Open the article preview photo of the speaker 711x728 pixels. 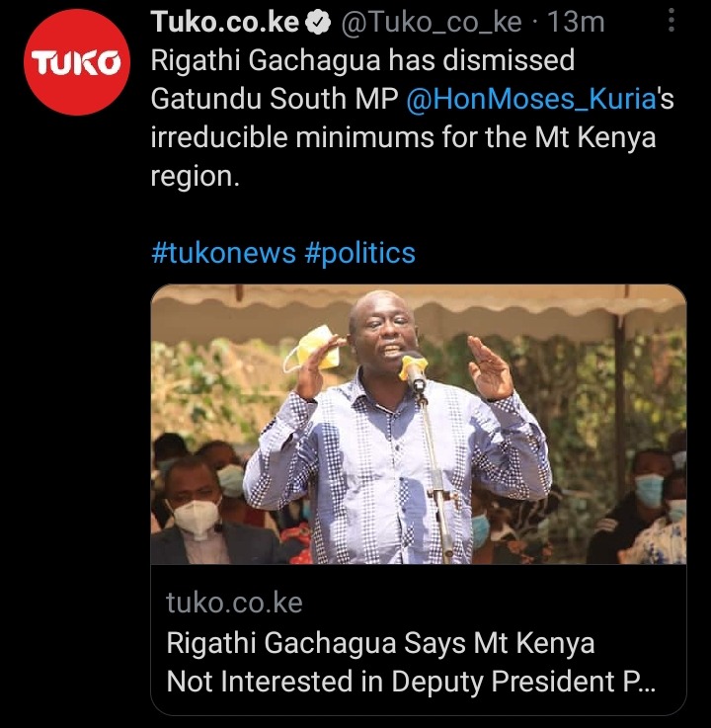coord(419,425)
